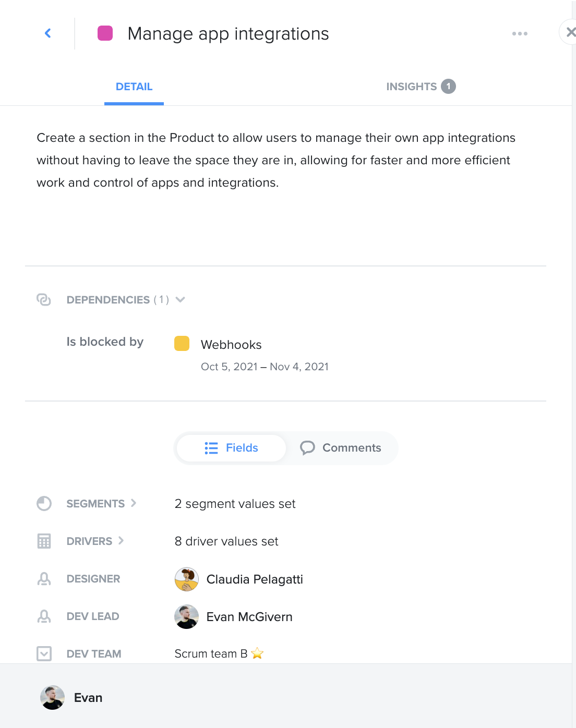
Task: Click the Dev Lead person icon
Action: coord(44,616)
